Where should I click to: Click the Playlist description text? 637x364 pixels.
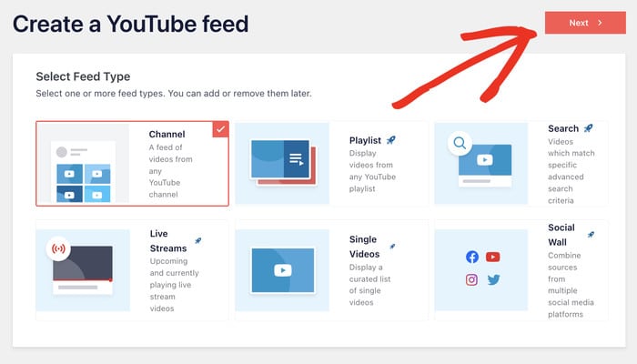[x=372, y=171]
